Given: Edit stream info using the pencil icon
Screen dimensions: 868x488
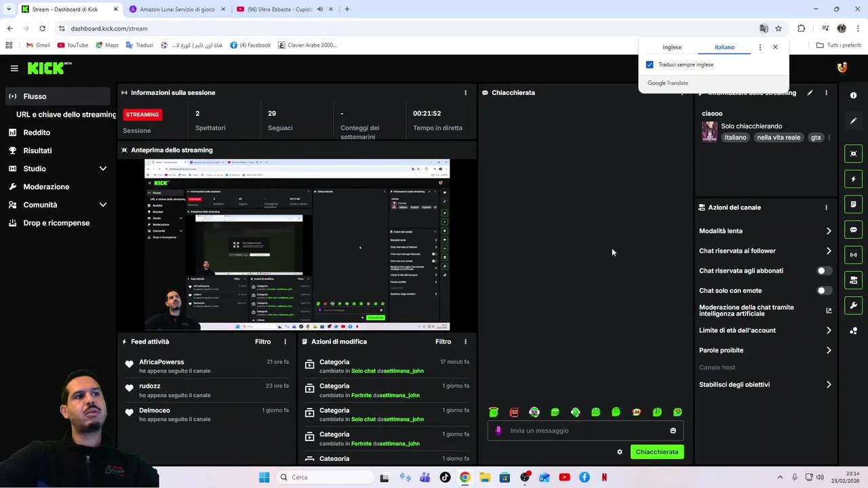Looking at the screenshot, I should click(x=810, y=93).
